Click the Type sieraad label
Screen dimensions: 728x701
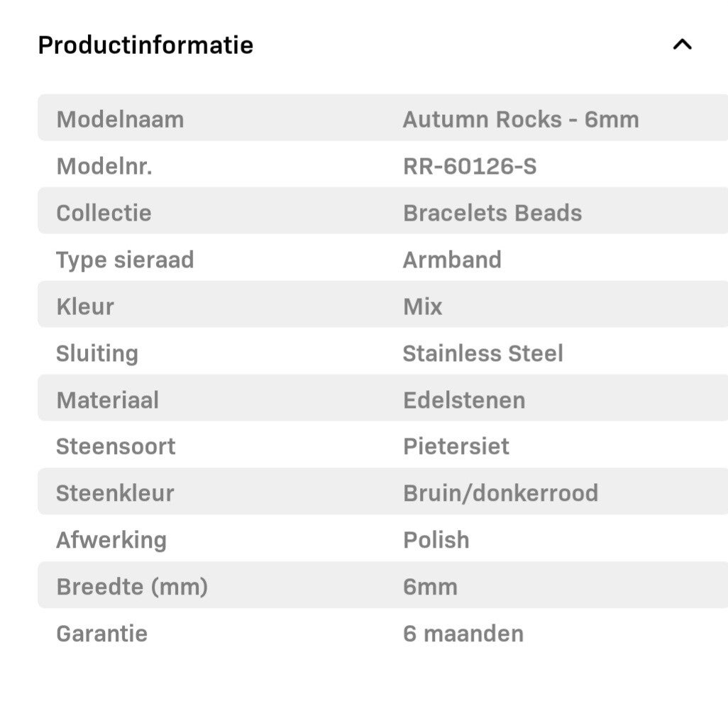125,260
